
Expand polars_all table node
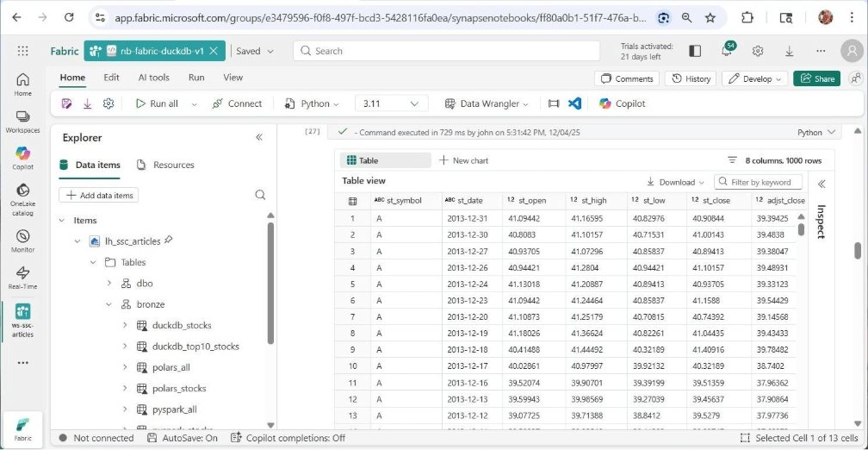(x=125, y=367)
